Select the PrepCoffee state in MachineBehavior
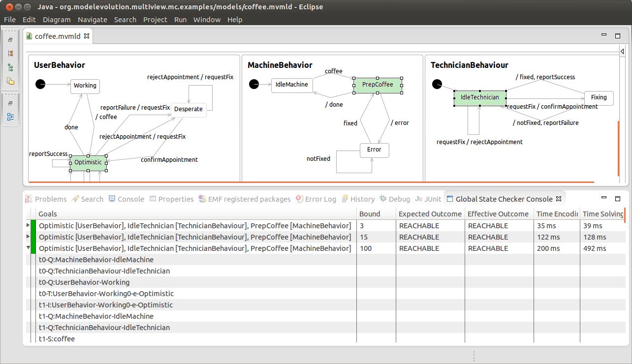The width and height of the screenshot is (632, 364). 378,85
